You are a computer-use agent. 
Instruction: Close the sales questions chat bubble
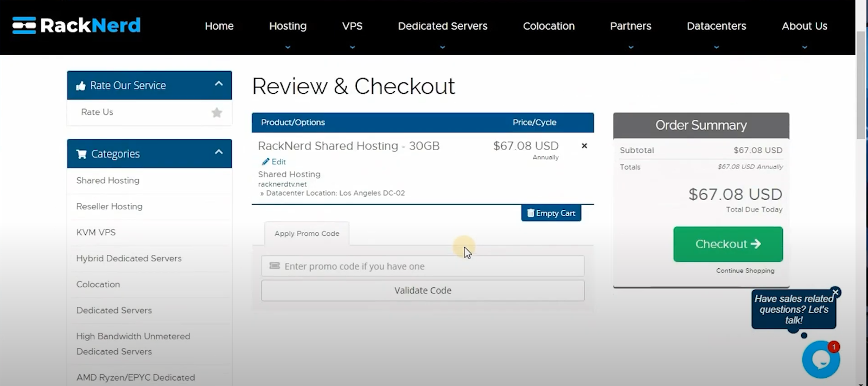(835, 293)
